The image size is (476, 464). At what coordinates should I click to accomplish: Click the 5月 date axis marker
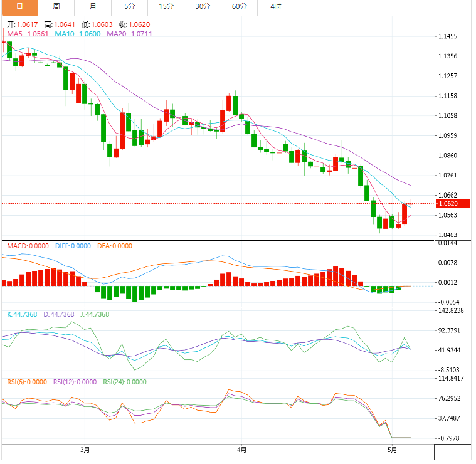392,450
